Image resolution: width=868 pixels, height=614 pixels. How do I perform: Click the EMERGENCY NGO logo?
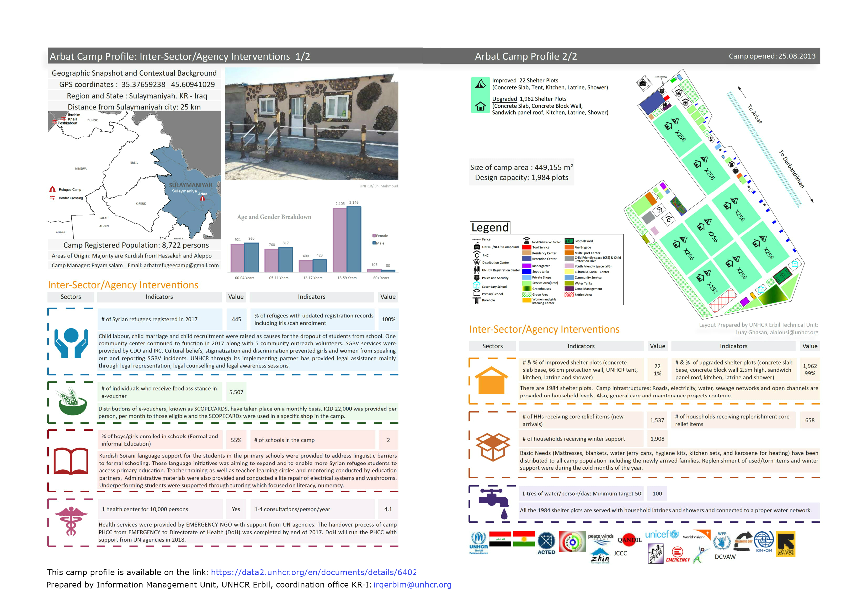click(678, 555)
